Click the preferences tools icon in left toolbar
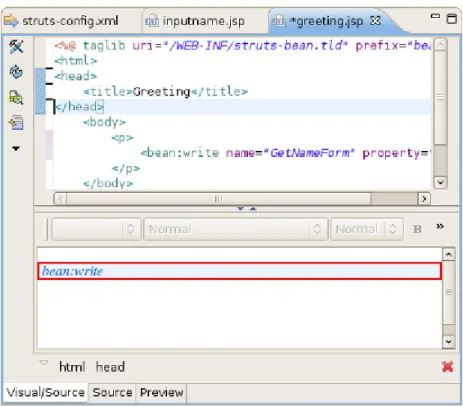The width and height of the screenshot is (463, 407). click(16, 47)
